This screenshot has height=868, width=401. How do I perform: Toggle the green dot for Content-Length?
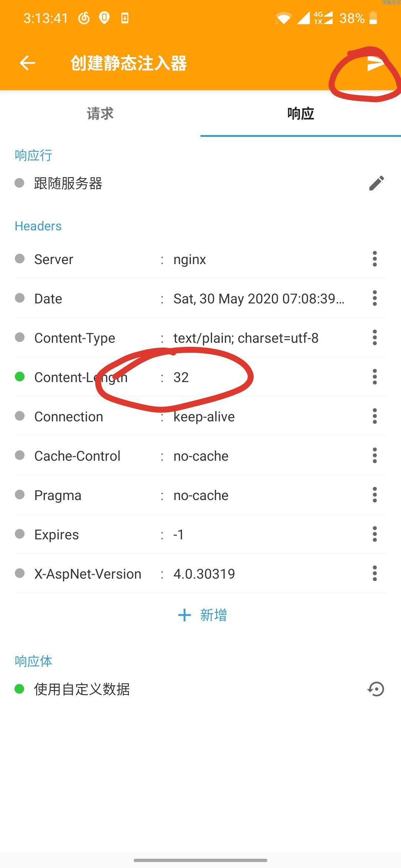(20, 377)
